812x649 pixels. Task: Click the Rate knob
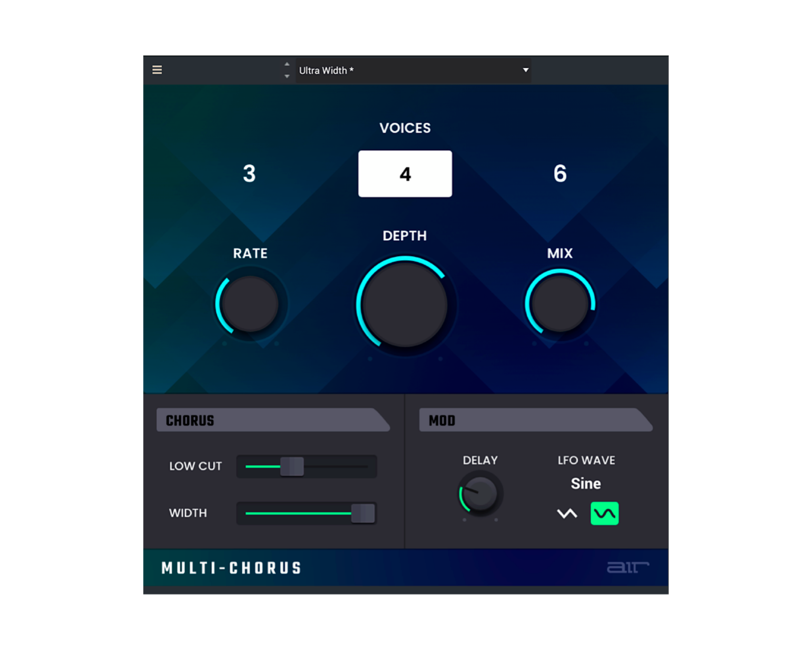tap(250, 304)
